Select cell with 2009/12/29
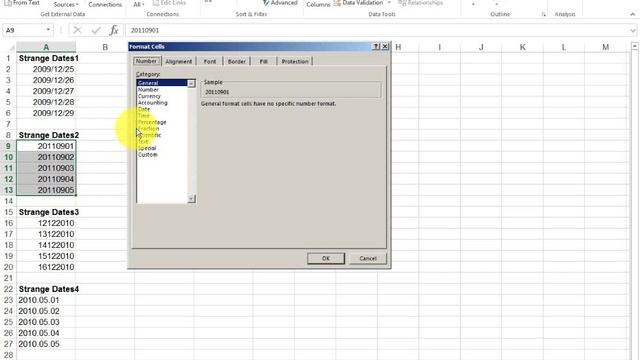Screen dimensions: 640x360 46,113
